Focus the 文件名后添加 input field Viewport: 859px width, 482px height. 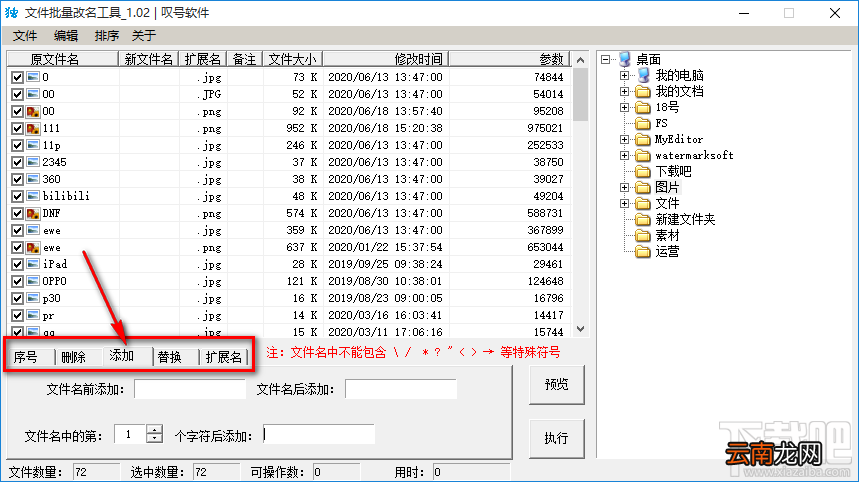(400, 389)
